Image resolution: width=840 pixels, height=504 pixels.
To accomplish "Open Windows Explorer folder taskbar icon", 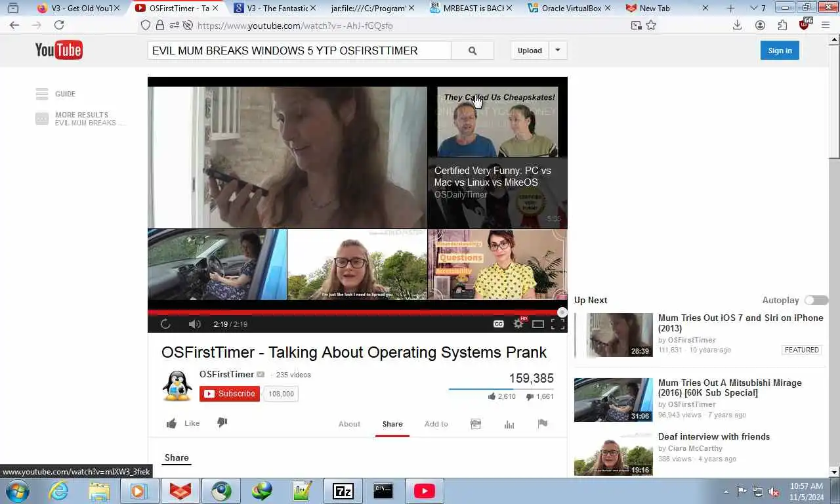I will point(99,491).
